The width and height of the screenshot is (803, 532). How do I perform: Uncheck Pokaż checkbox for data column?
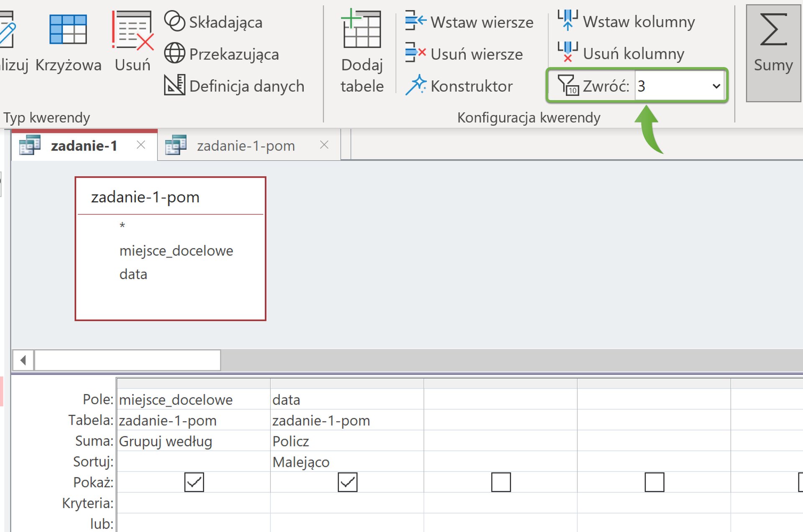pyautogui.click(x=348, y=482)
